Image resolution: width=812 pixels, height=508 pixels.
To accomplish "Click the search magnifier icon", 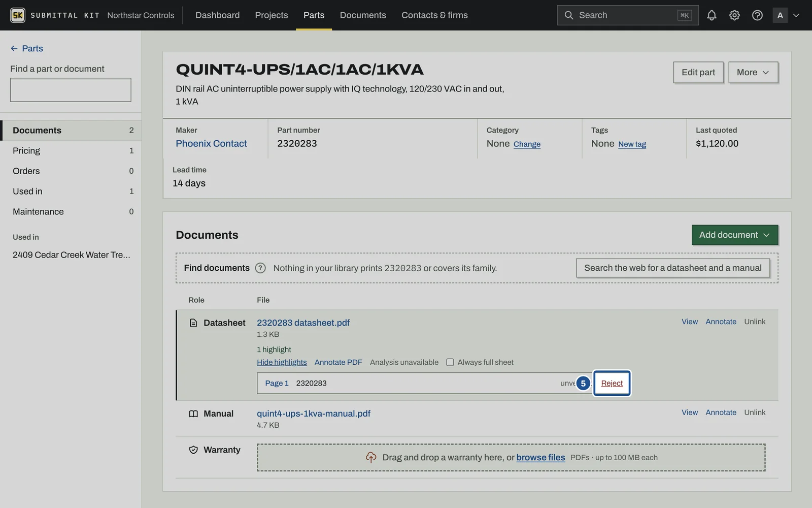I will [569, 15].
